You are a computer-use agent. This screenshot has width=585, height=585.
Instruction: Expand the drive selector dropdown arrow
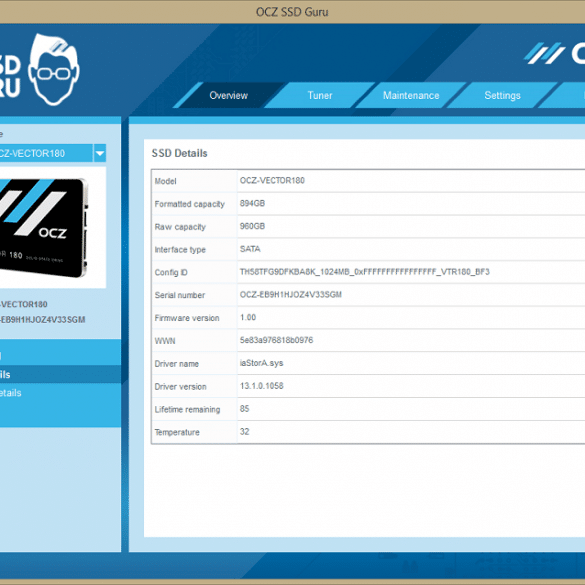pyautogui.click(x=100, y=153)
